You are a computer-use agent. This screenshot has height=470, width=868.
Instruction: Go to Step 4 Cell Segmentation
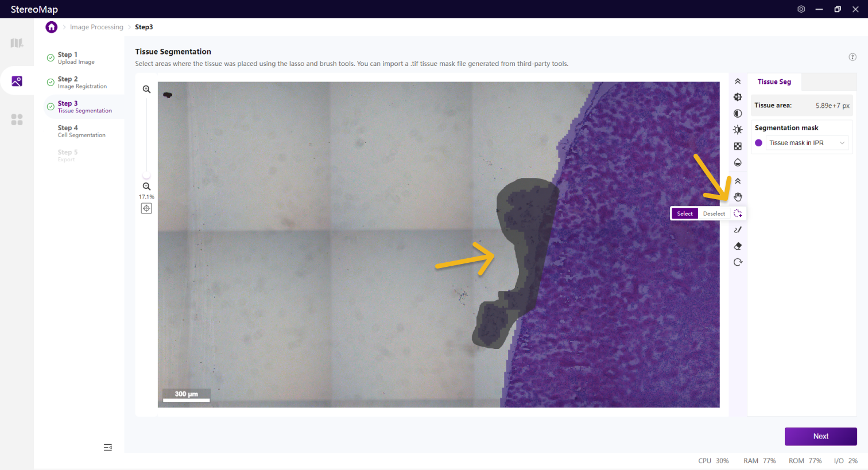click(x=81, y=131)
